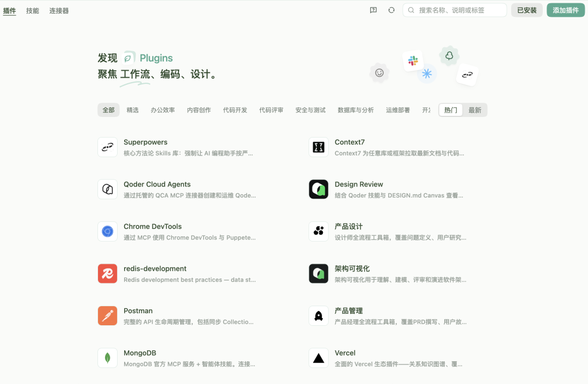The width and height of the screenshot is (588, 384).
Task: Switch sorting to 热门
Action: (x=450, y=110)
